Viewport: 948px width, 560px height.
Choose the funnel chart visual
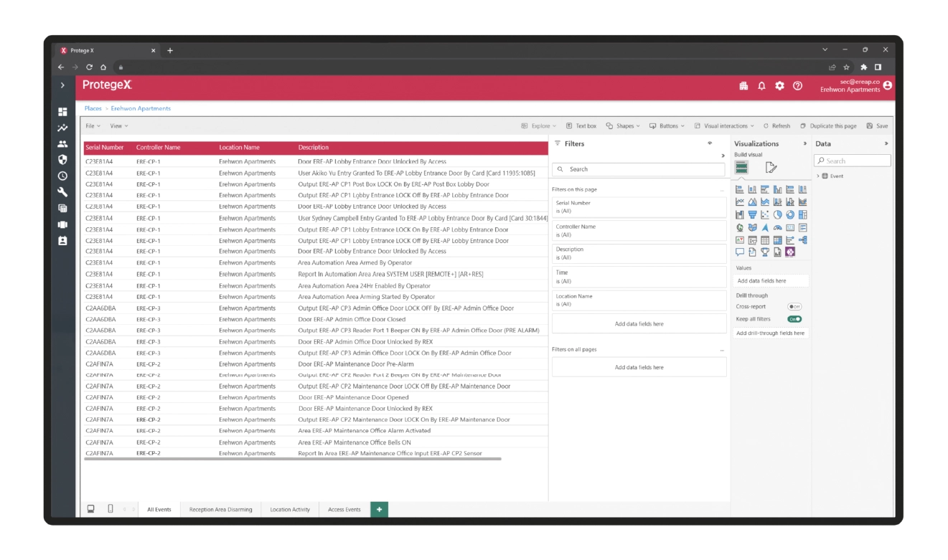[x=752, y=214]
